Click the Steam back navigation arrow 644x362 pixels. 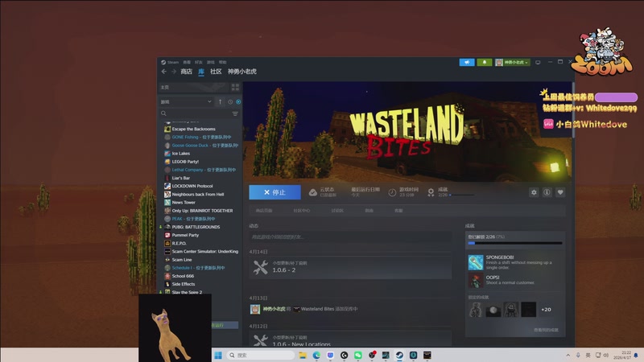[x=164, y=72]
